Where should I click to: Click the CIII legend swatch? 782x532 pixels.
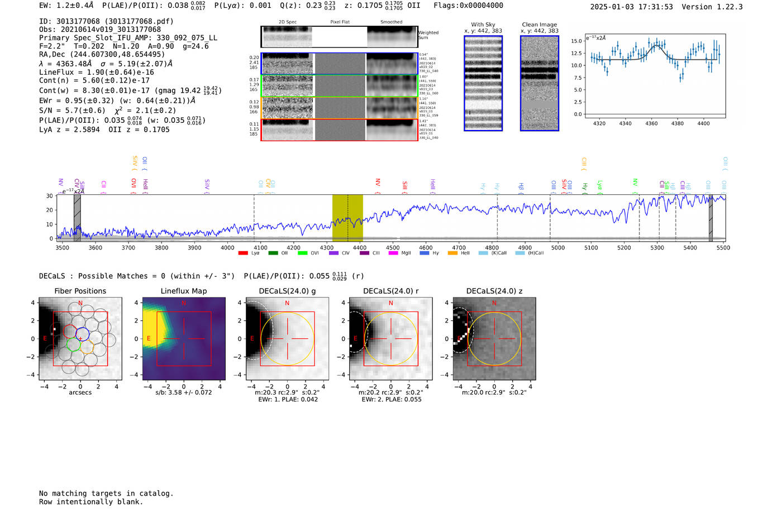coord(364,253)
